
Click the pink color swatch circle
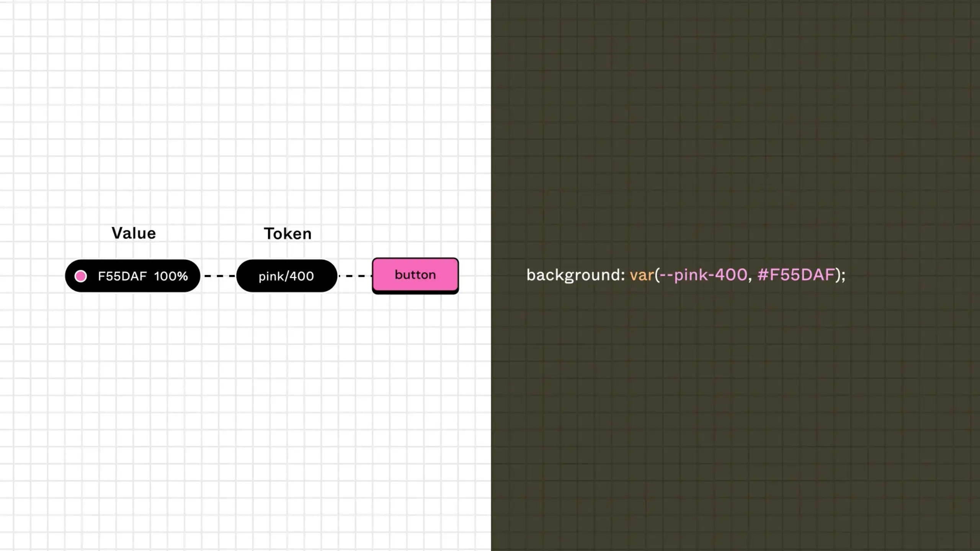click(x=80, y=276)
